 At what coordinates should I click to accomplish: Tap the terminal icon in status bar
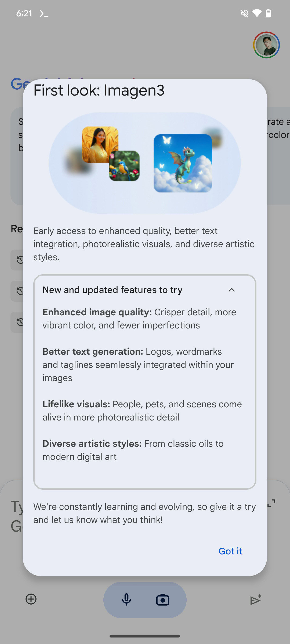tap(44, 13)
